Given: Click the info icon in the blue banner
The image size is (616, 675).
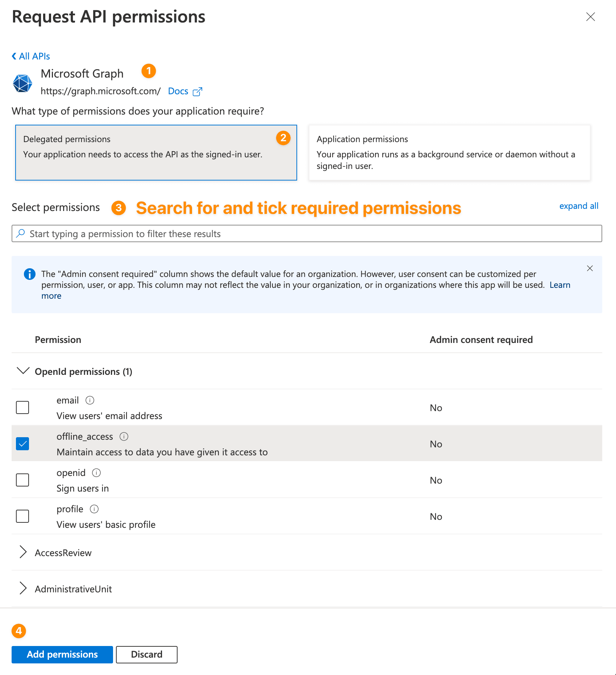Looking at the screenshot, I should (29, 274).
